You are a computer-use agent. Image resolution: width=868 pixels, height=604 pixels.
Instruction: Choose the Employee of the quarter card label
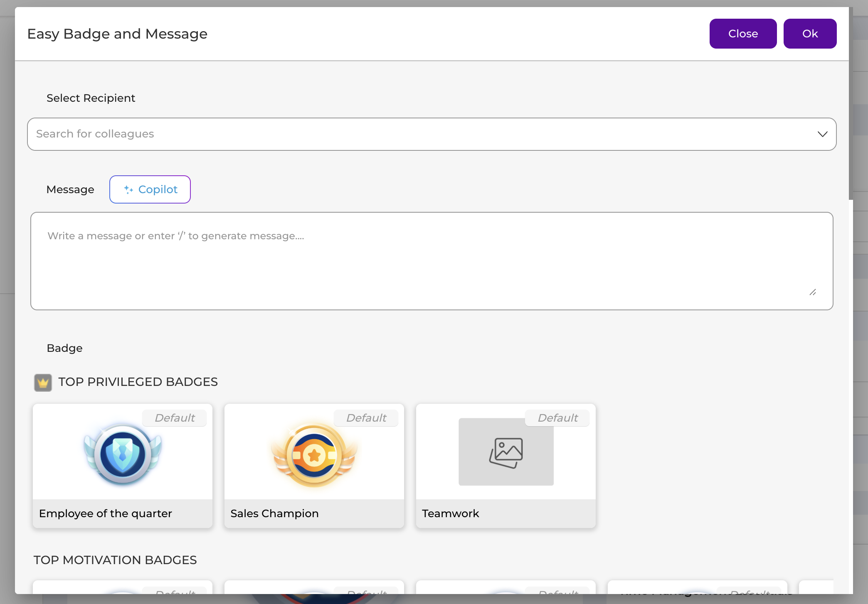pyautogui.click(x=106, y=513)
